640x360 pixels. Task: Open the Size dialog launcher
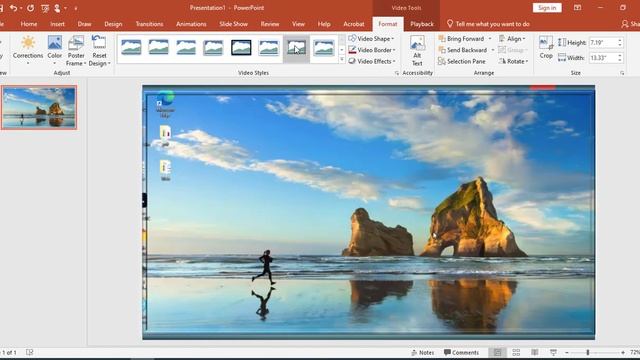(x=622, y=73)
